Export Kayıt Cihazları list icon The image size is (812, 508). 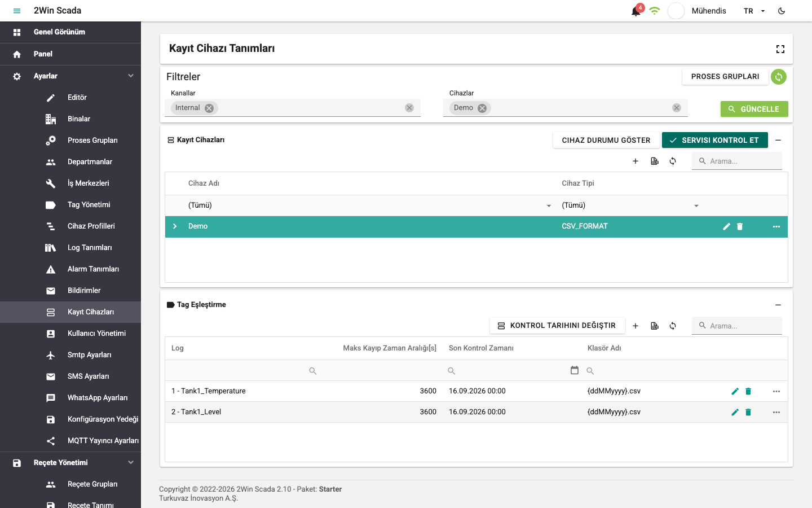point(655,161)
